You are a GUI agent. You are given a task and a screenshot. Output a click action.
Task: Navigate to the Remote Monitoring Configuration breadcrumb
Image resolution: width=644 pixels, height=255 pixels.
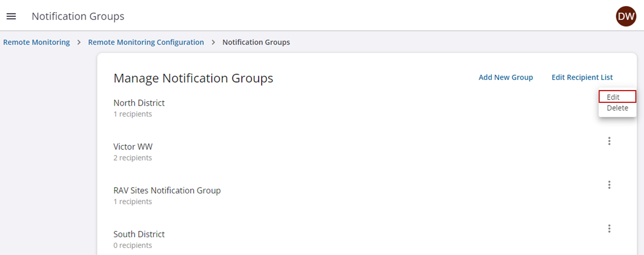(146, 42)
